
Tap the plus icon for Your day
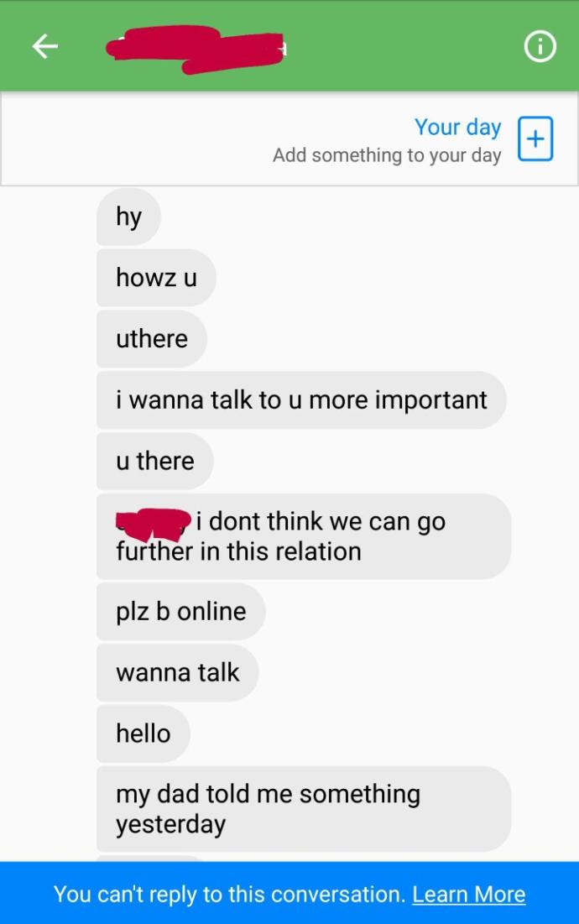point(535,139)
